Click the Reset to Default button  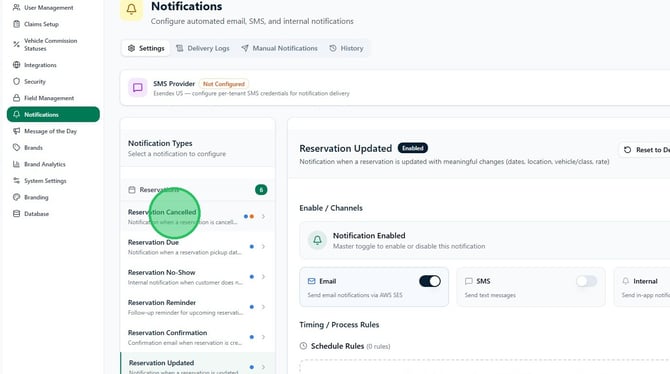(644, 150)
